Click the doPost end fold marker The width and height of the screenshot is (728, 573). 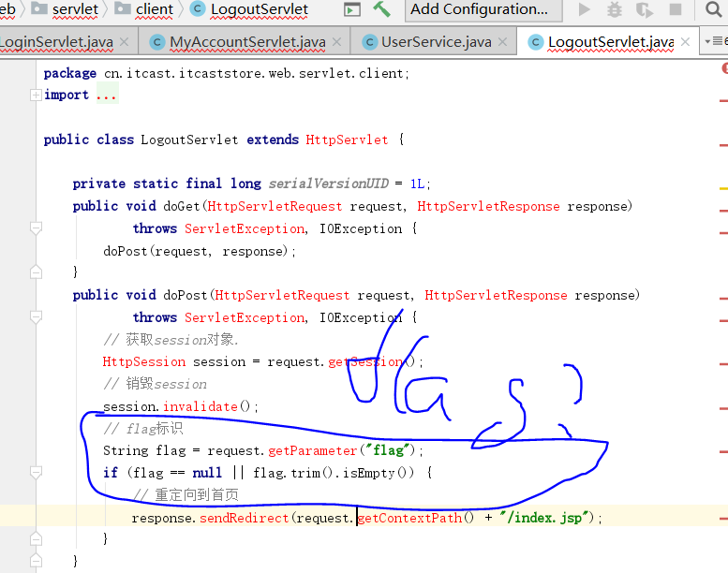36,561
